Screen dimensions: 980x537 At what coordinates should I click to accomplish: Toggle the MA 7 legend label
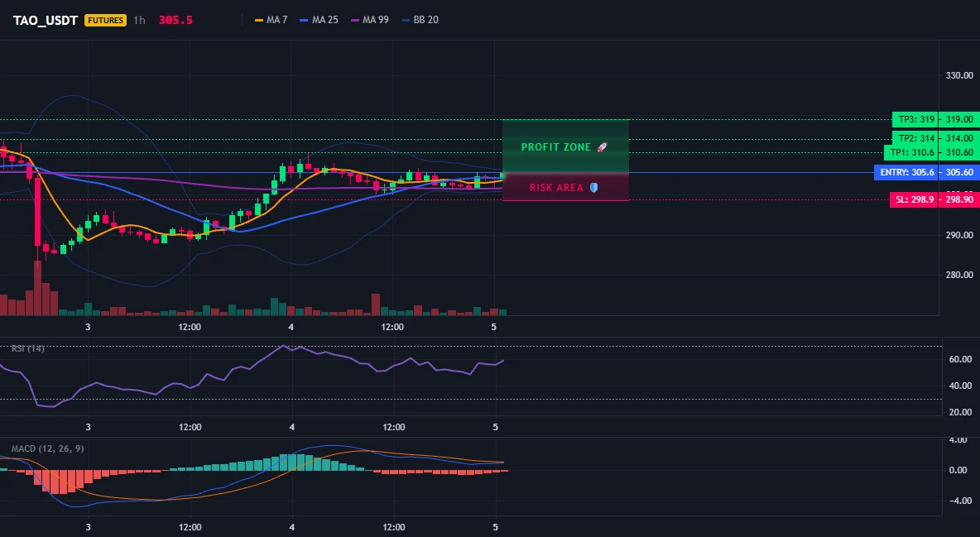click(x=277, y=20)
